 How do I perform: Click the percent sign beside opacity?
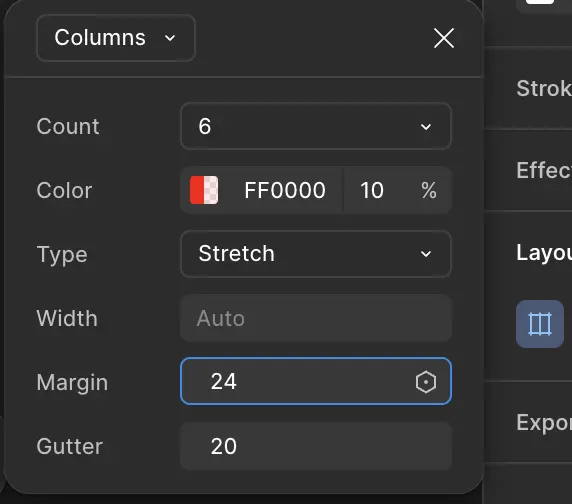429,190
